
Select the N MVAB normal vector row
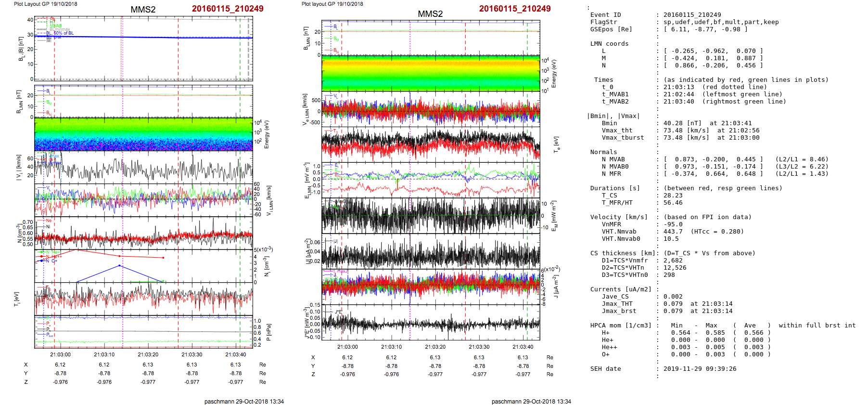click(713, 159)
